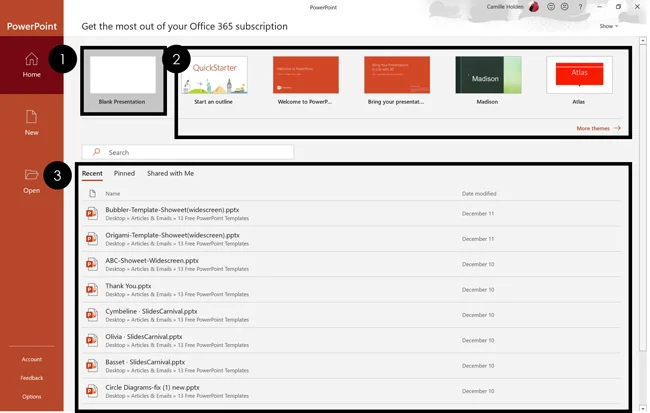Open ABC-Showeet-Widescreen.pptx

pos(152,260)
